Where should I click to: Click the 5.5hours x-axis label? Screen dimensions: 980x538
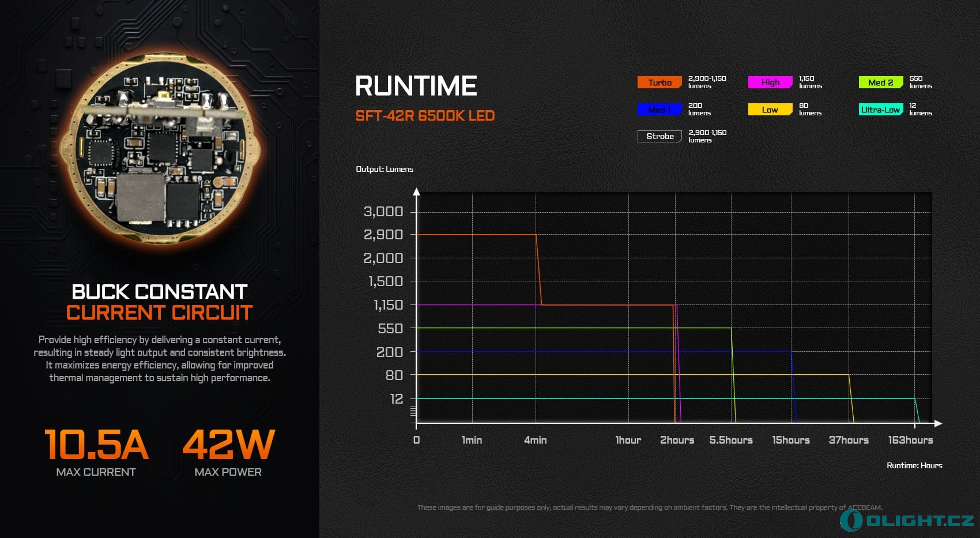click(x=731, y=440)
